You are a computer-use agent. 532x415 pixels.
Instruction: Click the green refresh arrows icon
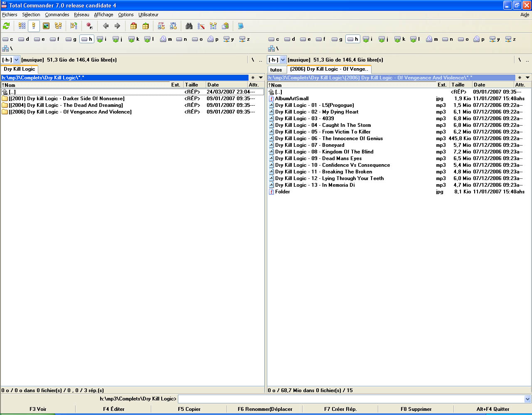6,26
